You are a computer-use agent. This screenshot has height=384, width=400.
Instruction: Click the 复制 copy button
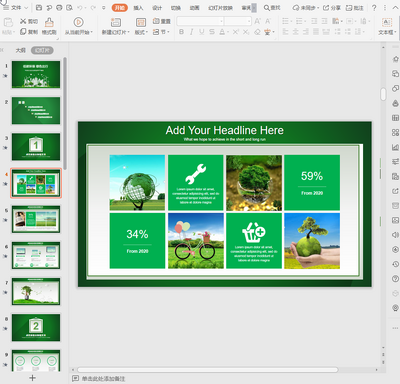pos(29,32)
